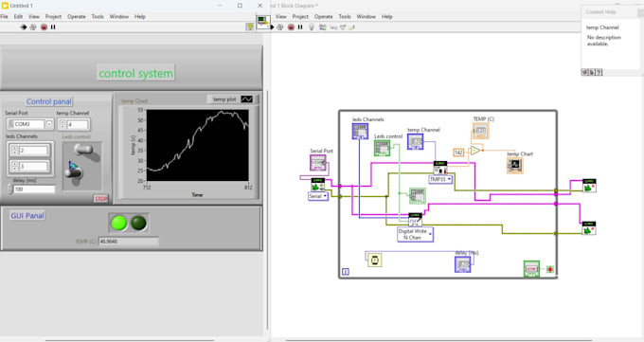Click Run Continuously icon in front panel toolbar
This screenshot has height=342, width=644.
(x=33, y=27)
